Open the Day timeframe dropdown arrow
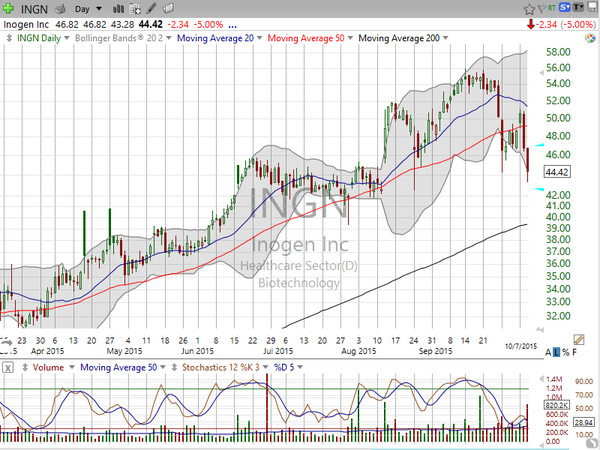The width and height of the screenshot is (600, 450). pyautogui.click(x=99, y=8)
